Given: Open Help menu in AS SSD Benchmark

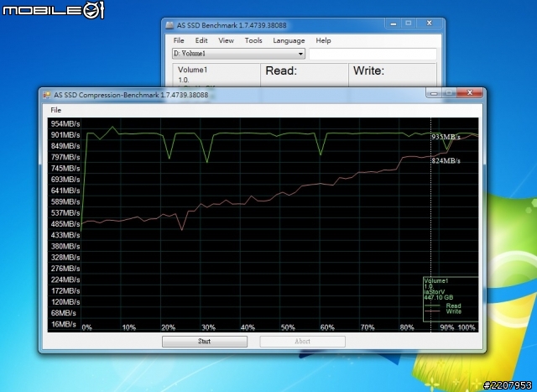Looking at the screenshot, I should (323, 40).
